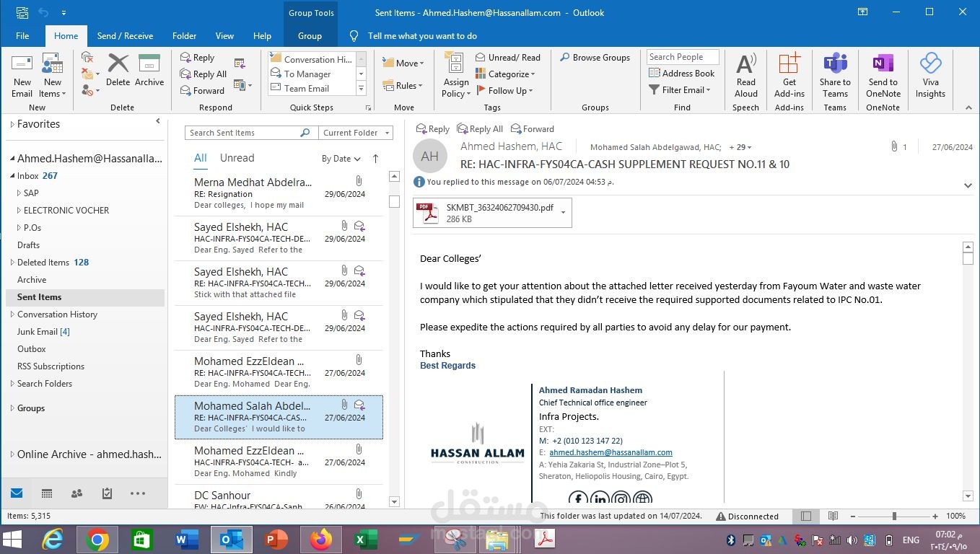Viewport: 980px width, 554px height.
Task: Share the message to Teams
Action: (835, 76)
